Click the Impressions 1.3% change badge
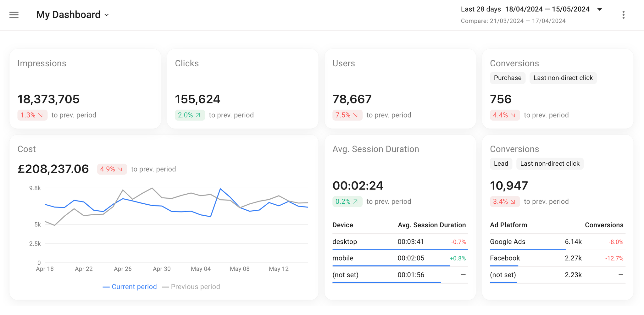 32,115
